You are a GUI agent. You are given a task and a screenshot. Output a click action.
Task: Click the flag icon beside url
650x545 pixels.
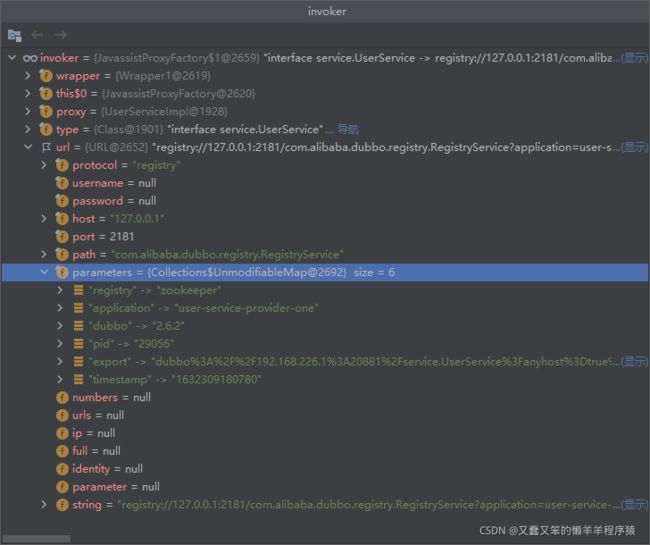(x=46, y=147)
